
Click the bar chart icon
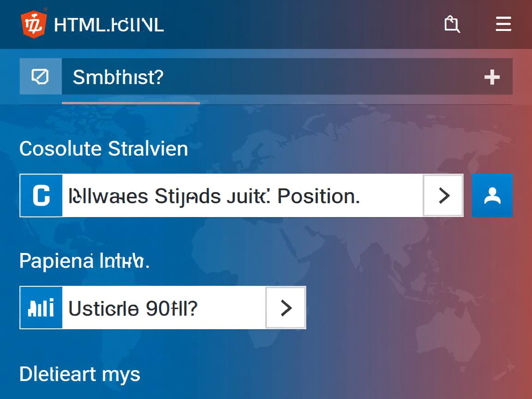(41, 308)
